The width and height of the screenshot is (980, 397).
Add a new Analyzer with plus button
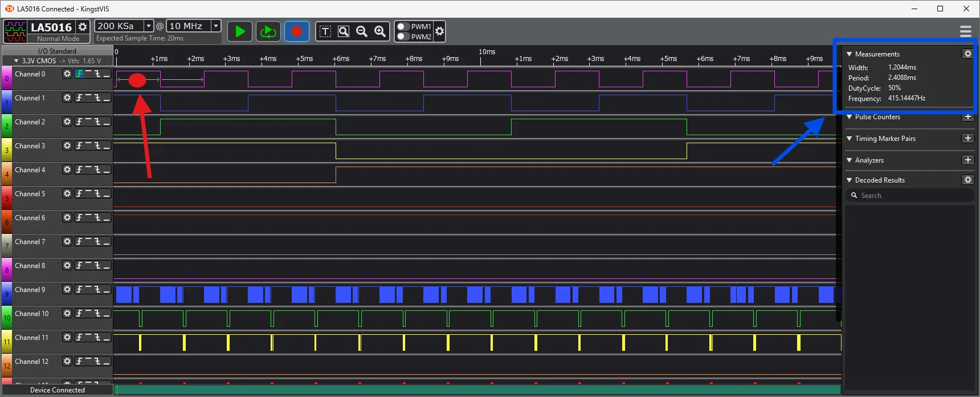pyautogui.click(x=967, y=160)
